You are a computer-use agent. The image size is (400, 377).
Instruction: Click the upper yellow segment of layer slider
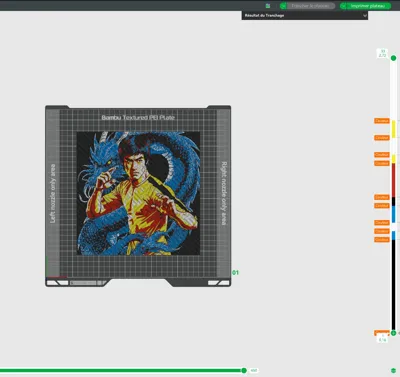pos(393,129)
